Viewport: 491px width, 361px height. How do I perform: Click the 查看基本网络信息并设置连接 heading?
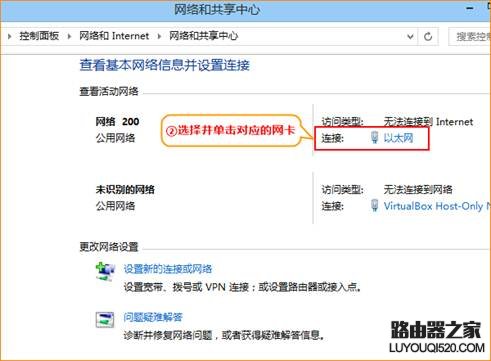[165, 65]
